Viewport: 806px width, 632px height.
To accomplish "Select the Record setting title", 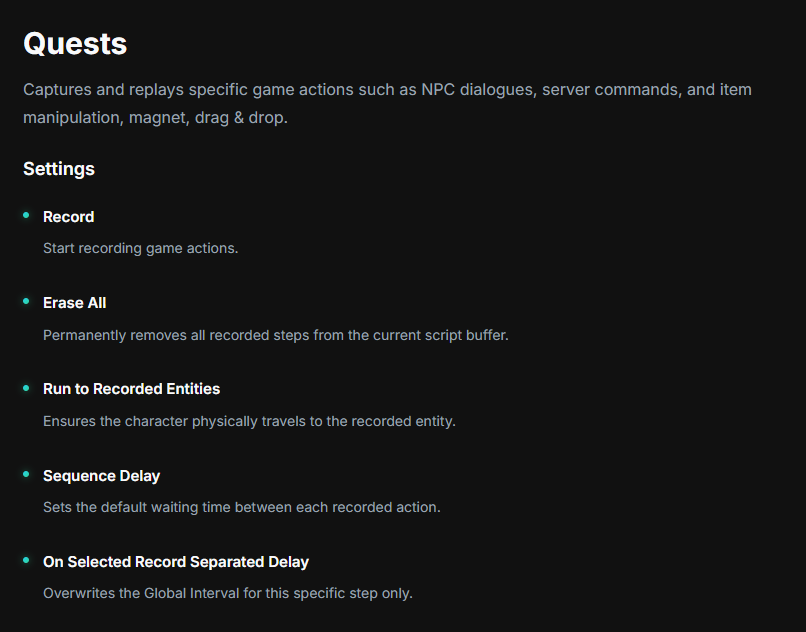I will point(69,217).
